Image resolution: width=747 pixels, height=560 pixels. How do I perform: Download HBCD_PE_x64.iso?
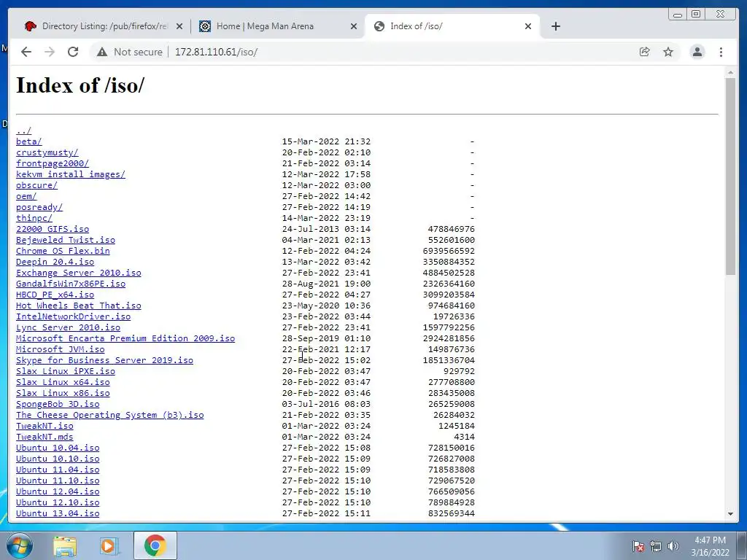pos(55,295)
